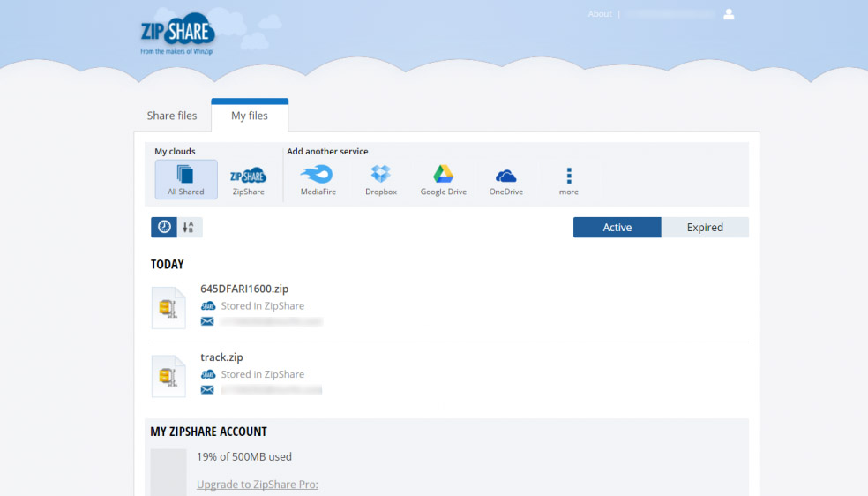Switch to the Share files tab
The width and height of the screenshot is (868, 496).
click(x=172, y=116)
